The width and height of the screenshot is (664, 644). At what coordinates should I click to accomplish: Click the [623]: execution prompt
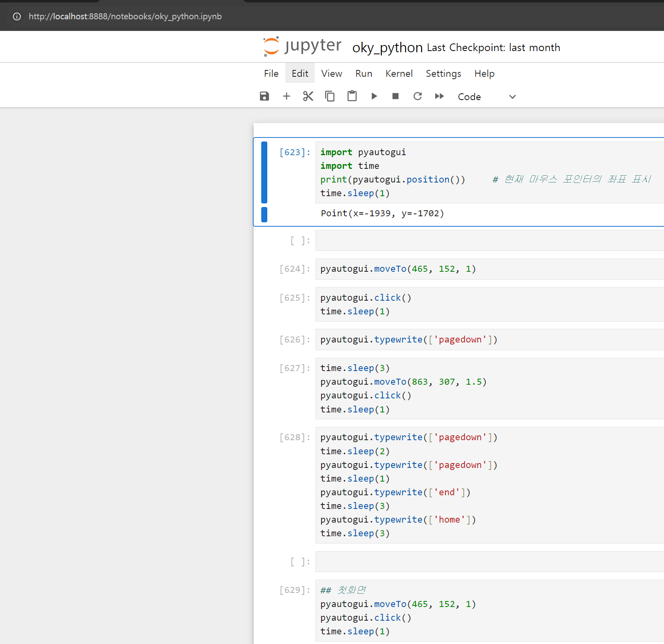(x=295, y=152)
